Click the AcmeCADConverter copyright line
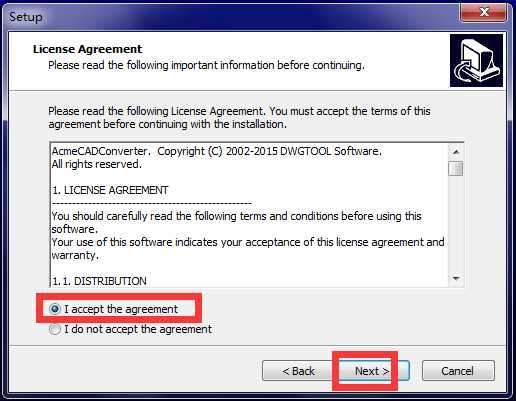Image resolution: width=516 pixels, height=401 pixels. coord(217,151)
